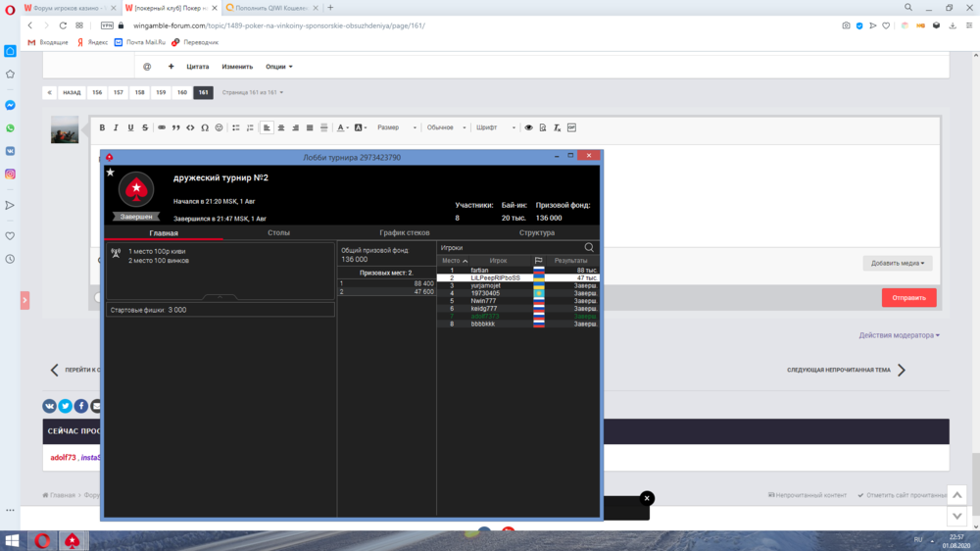Click the search magnifier in players list
Viewport: 980px width, 551px height.
pyautogui.click(x=589, y=248)
